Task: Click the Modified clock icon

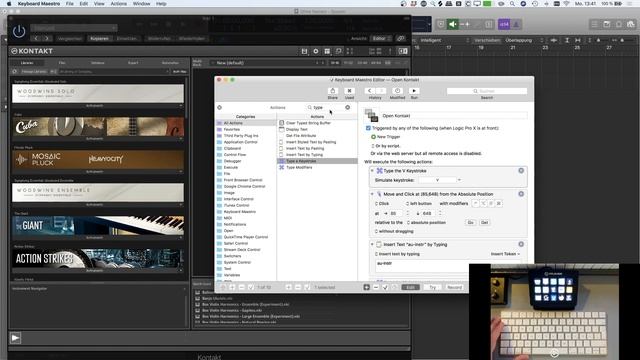Action: (x=397, y=91)
